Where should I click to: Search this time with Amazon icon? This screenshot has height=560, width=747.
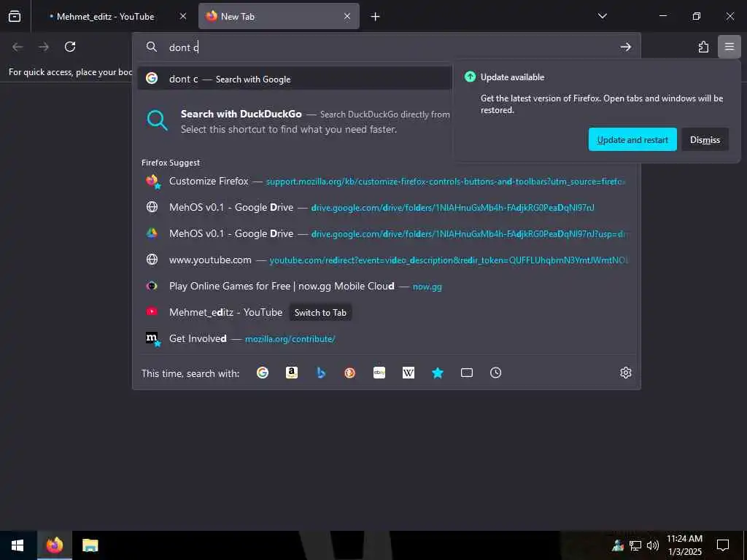pos(292,373)
